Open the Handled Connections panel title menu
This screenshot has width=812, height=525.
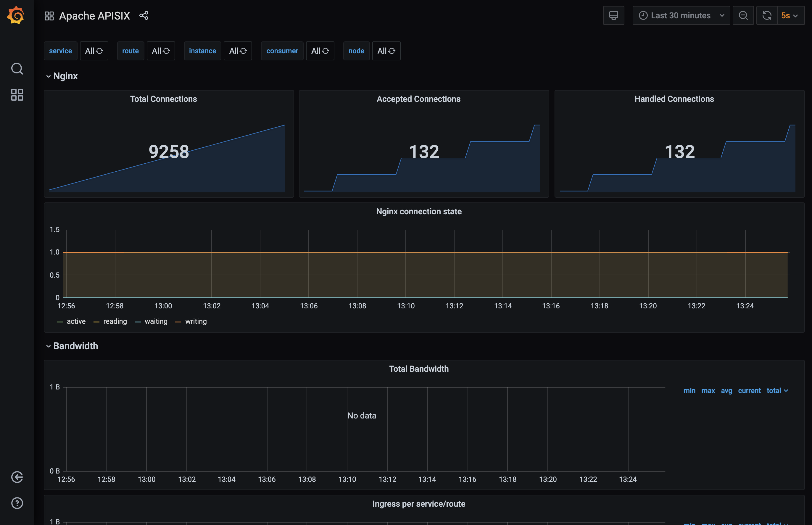click(674, 99)
